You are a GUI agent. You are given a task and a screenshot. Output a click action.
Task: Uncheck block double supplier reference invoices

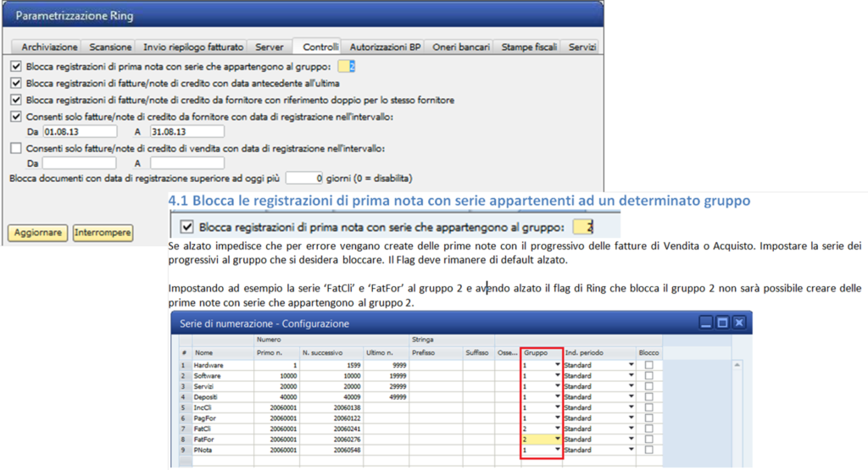[16, 100]
